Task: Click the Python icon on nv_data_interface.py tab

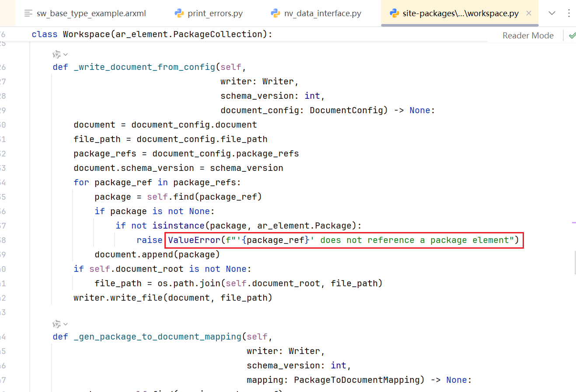Action: [x=276, y=14]
